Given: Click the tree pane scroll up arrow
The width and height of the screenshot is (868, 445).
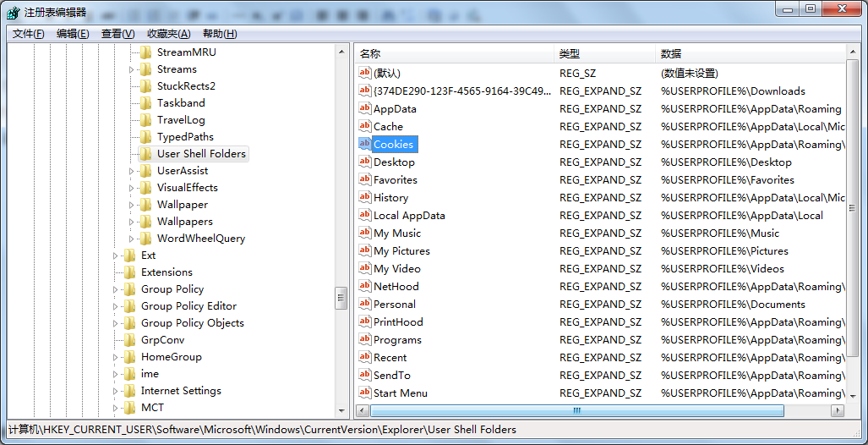Looking at the screenshot, I should coord(341,52).
